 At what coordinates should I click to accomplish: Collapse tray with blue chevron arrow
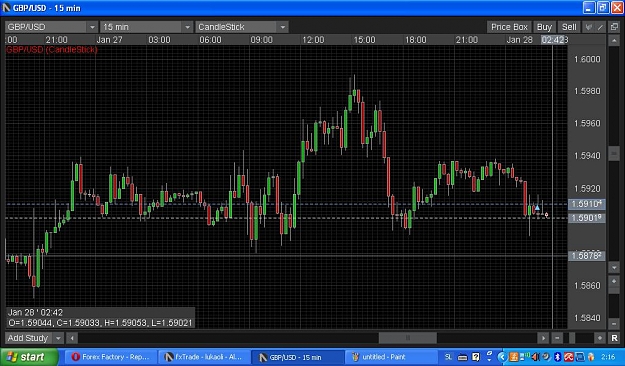pyautogui.click(x=503, y=357)
